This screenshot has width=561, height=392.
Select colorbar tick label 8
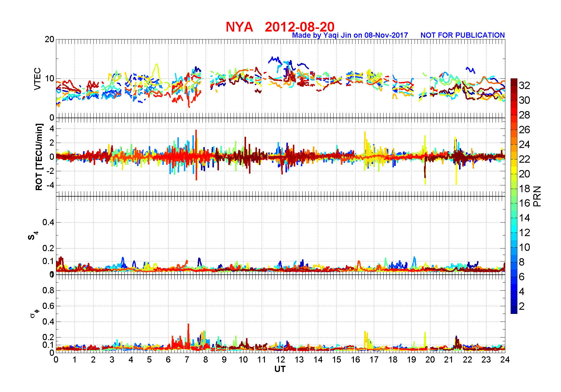click(x=522, y=262)
